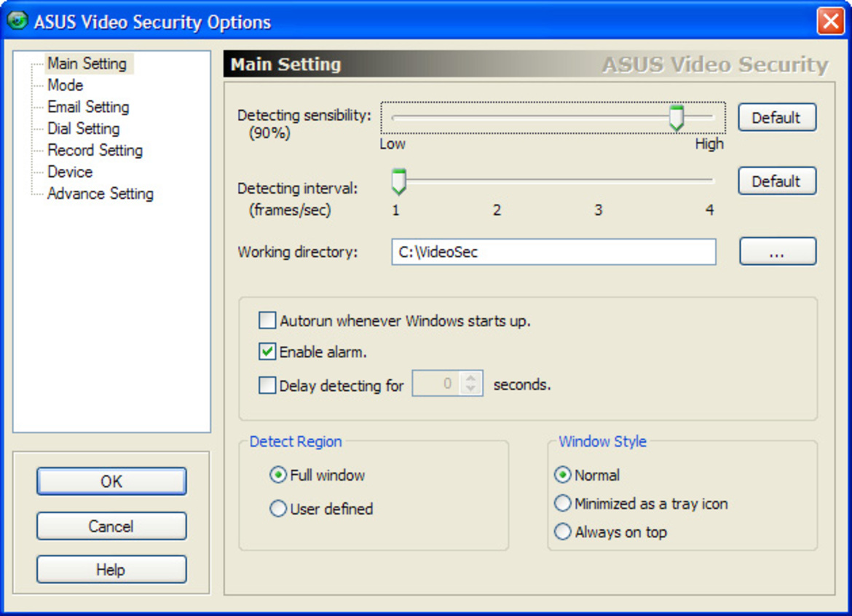
Task: Reset Detecting sensibility with its Default button
Action: point(777,117)
